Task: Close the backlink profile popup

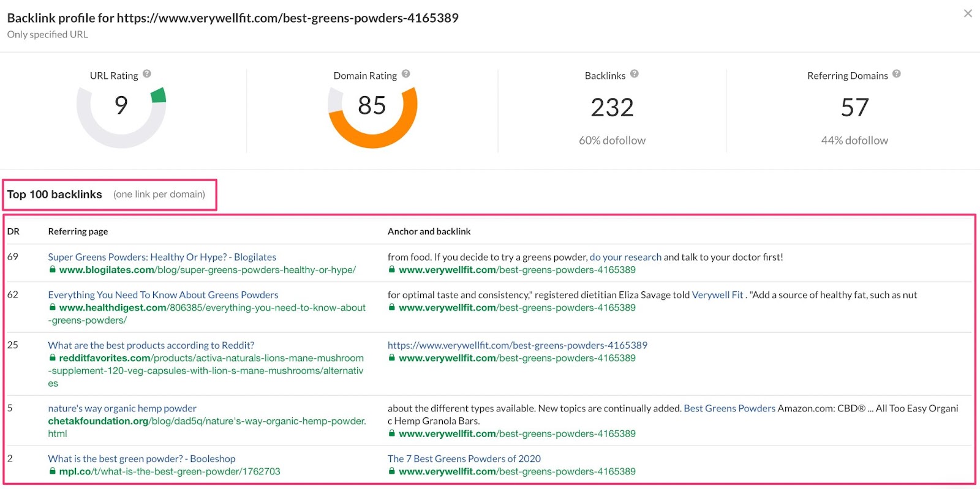Action: tap(968, 13)
